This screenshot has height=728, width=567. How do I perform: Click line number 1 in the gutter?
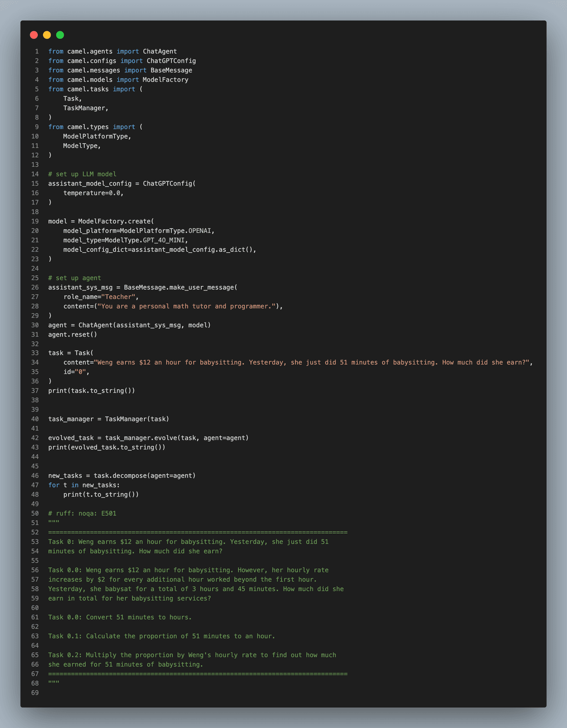(37, 51)
